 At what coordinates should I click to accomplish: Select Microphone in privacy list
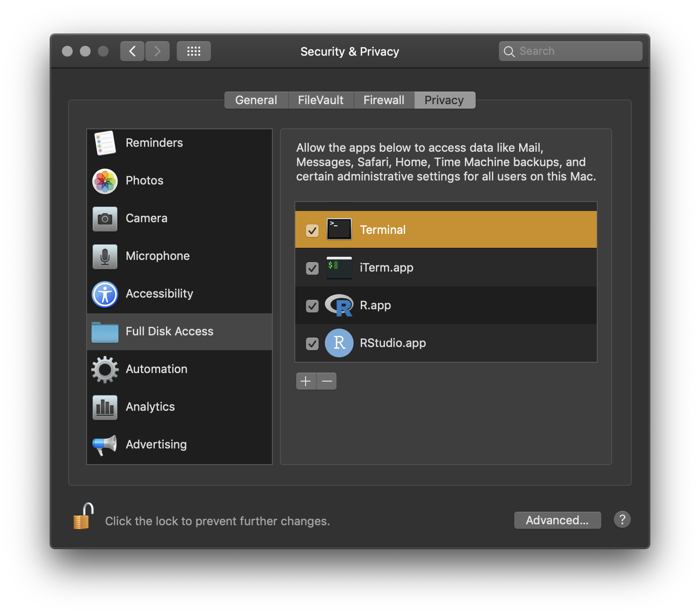[157, 256]
